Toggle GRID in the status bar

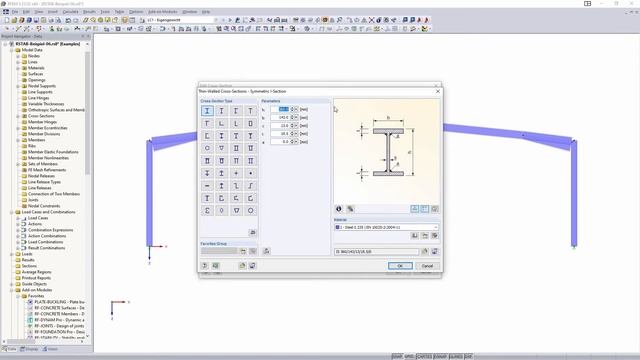pos(409,357)
